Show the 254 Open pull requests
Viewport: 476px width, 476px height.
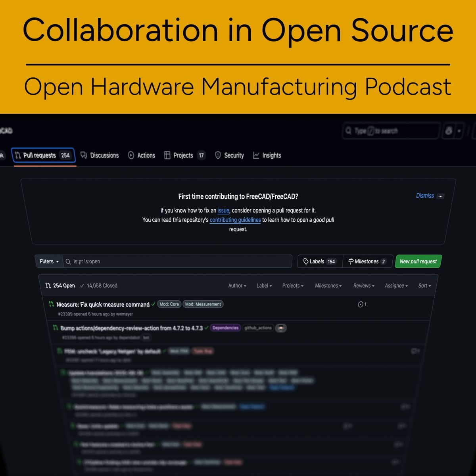pyautogui.click(x=60, y=286)
